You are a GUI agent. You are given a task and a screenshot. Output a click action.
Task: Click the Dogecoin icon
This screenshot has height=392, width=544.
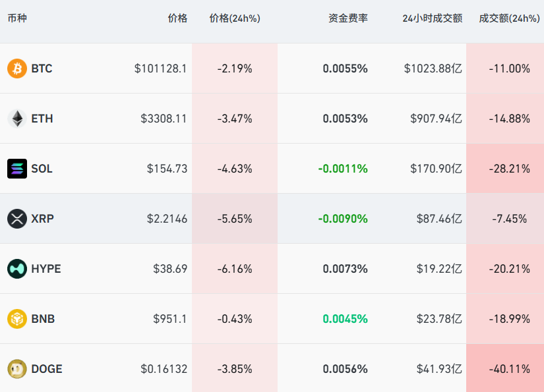[x=17, y=369]
